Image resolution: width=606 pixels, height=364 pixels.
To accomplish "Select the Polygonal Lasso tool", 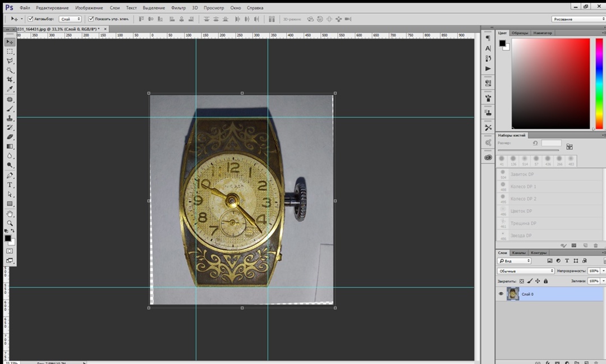I will tap(10, 61).
